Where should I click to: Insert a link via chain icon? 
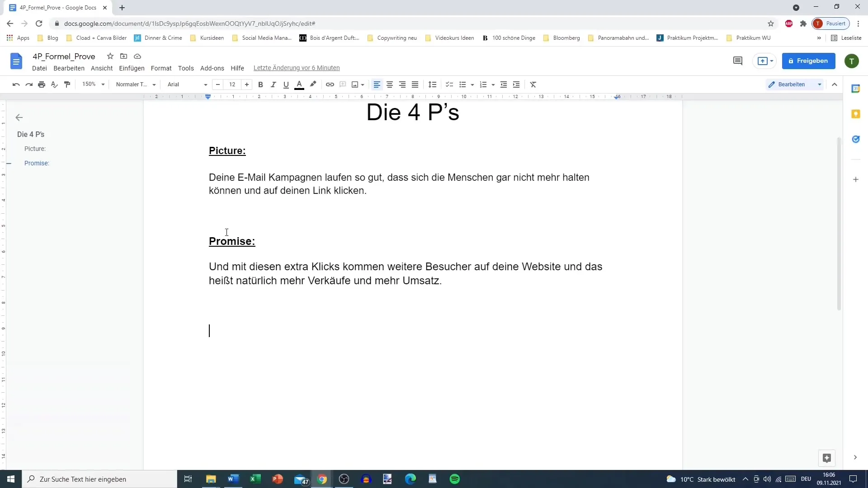pos(330,84)
